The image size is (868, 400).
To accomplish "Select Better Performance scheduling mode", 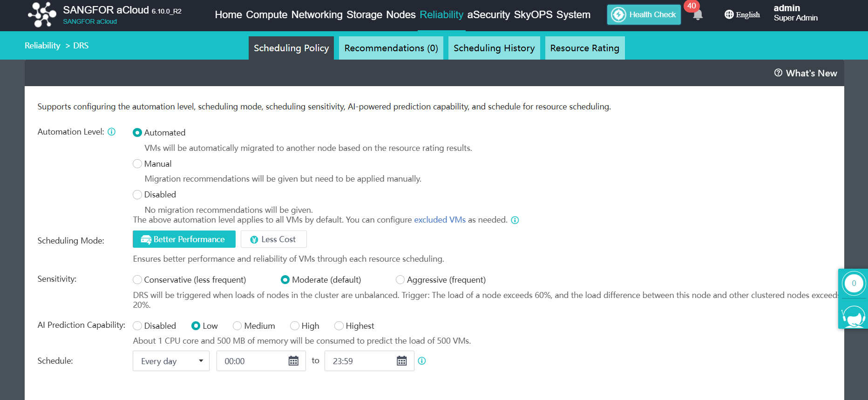I will tap(184, 239).
